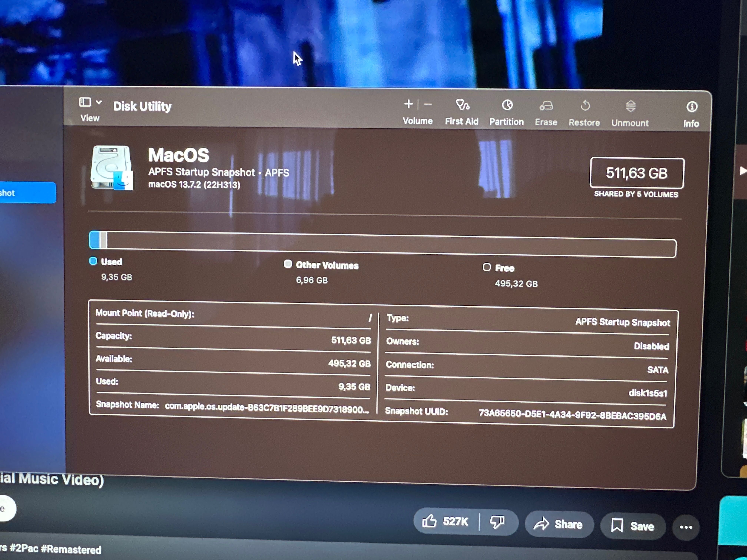Open the Partition pie icon

(x=507, y=105)
